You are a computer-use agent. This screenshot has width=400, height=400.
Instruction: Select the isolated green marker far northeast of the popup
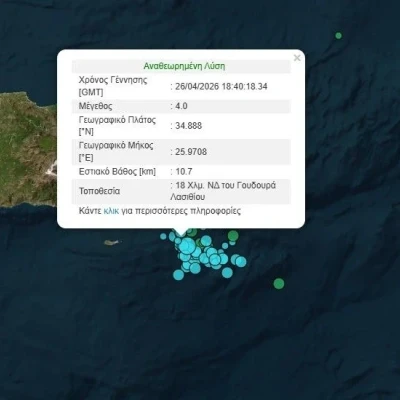point(339,35)
